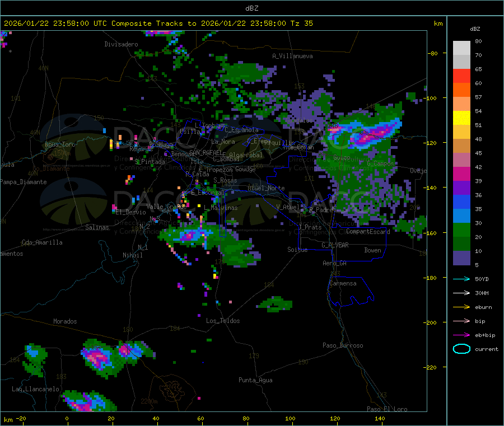Click the '100' tick on horizontal km axis
Viewport: 504px width, 426px height.
[x=290, y=418]
